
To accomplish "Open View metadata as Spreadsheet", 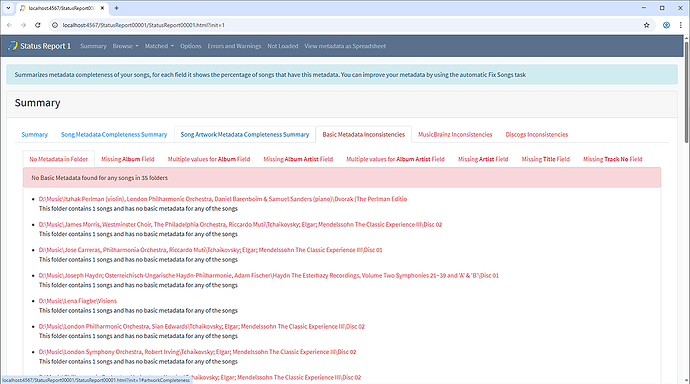I will pyautogui.click(x=345, y=46).
